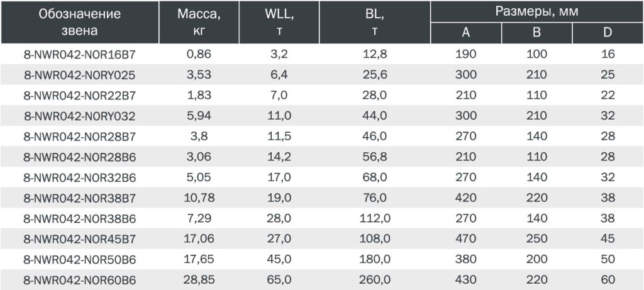Click row label 8-NWR042-NOR16B7
The image size is (644, 290).
(x=80, y=55)
